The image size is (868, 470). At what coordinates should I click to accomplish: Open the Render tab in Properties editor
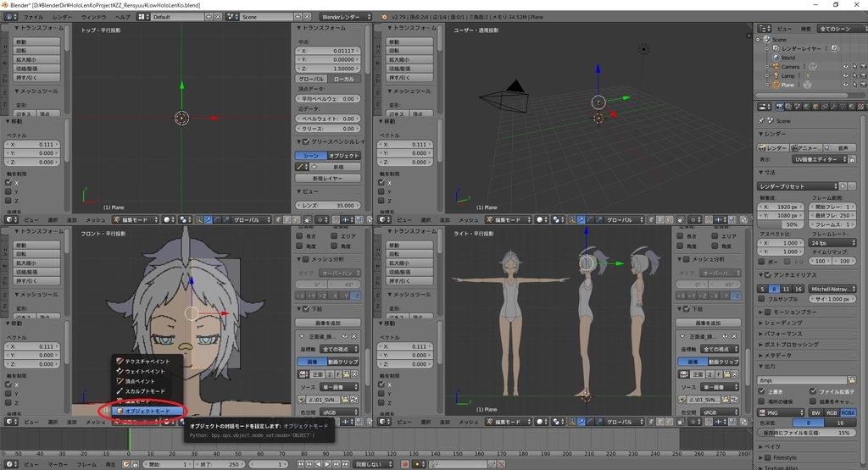pos(780,106)
